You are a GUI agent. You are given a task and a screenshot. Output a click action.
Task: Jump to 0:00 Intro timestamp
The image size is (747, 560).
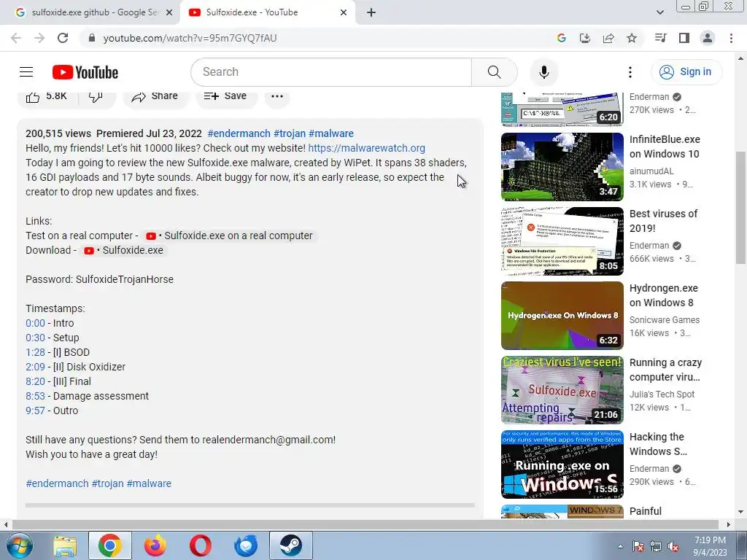[x=35, y=323]
